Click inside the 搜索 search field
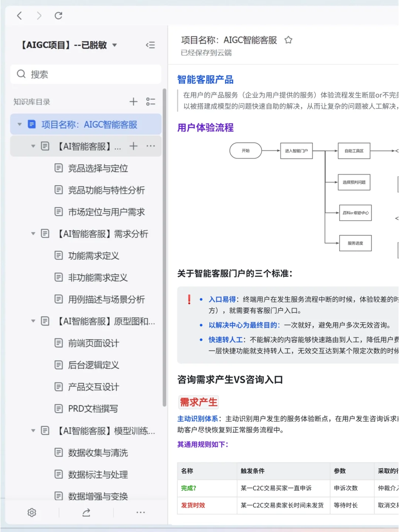This screenshot has width=399, height=532. tap(86, 74)
